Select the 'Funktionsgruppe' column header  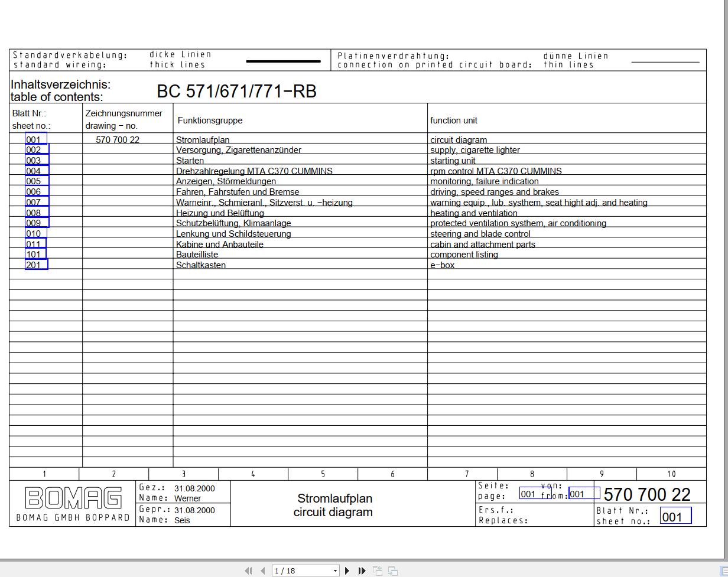[210, 120]
